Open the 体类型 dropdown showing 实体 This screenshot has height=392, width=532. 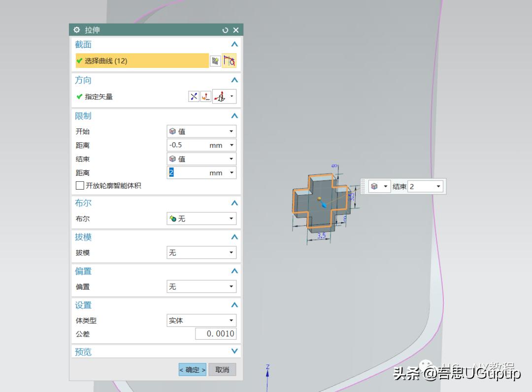(x=201, y=320)
